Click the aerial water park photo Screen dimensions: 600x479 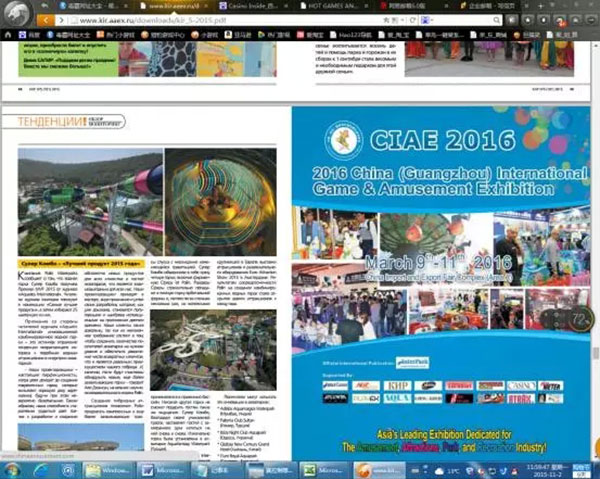point(213,350)
